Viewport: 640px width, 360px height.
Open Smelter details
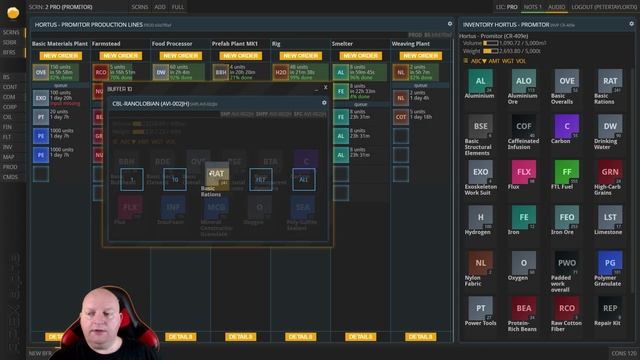point(361,337)
